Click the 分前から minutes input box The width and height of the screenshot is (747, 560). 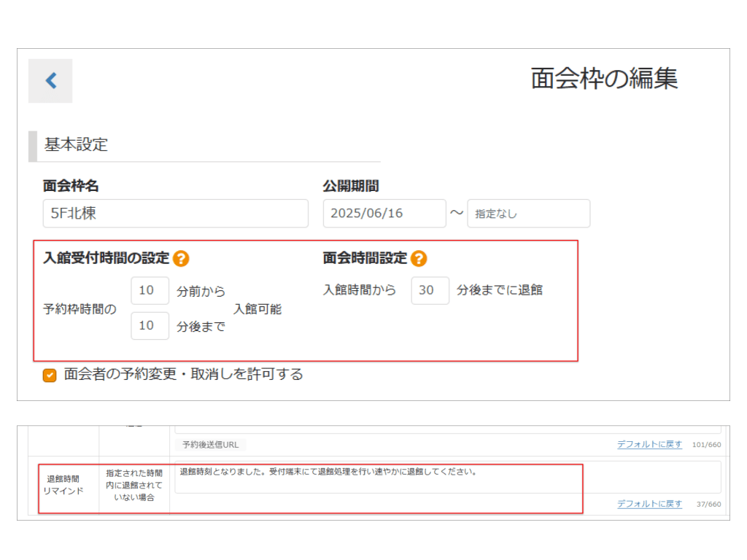tap(150, 290)
